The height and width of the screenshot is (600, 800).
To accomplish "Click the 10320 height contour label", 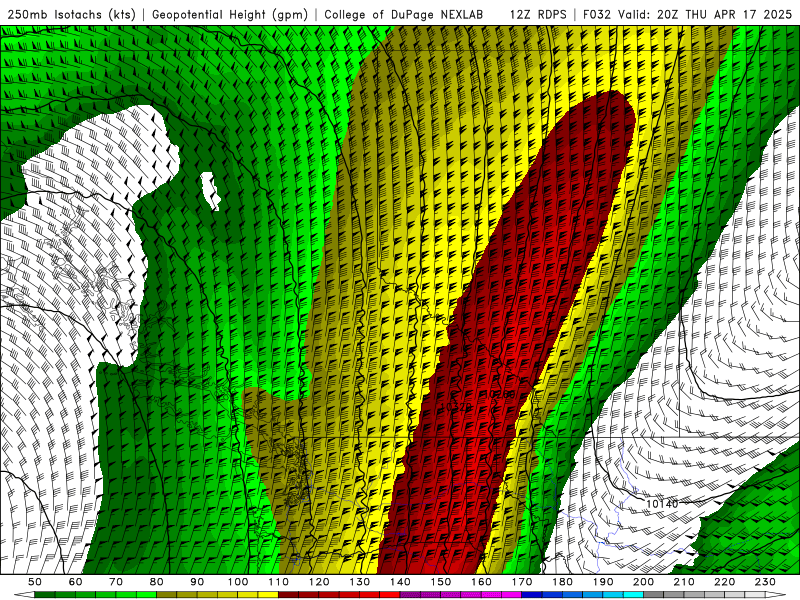I will pyautogui.click(x=455, y=407).
